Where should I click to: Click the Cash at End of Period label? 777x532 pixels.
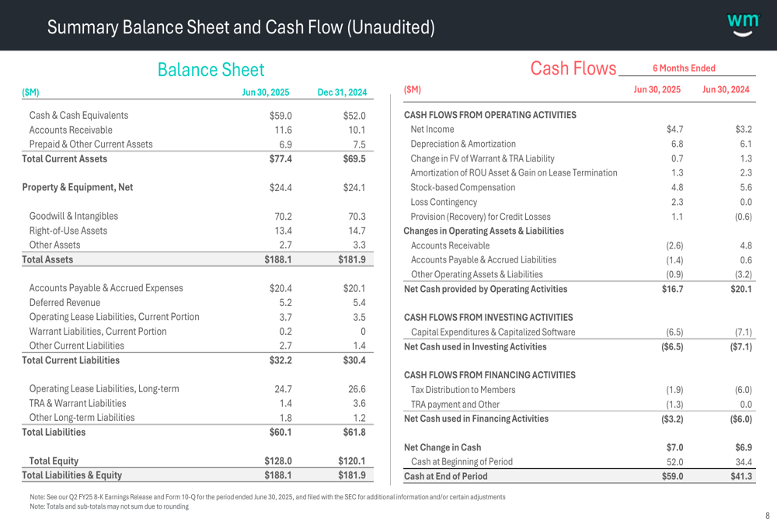click(x=446, y=476)
